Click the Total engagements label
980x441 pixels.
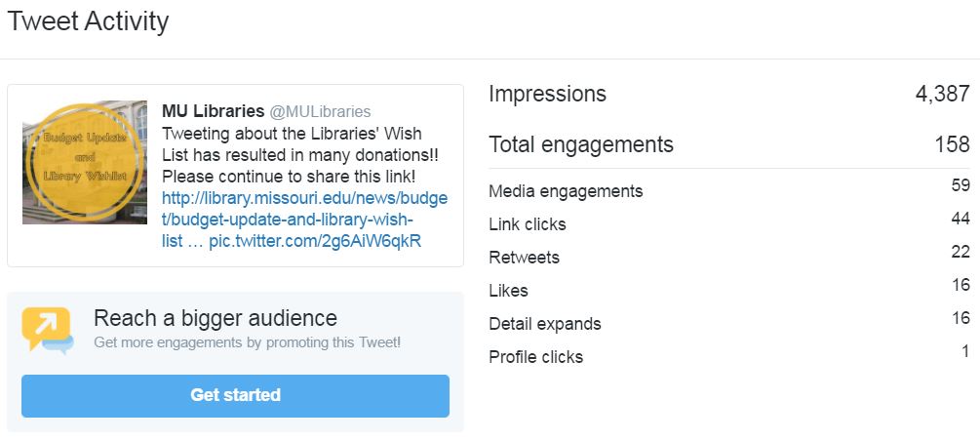(580, 144)
